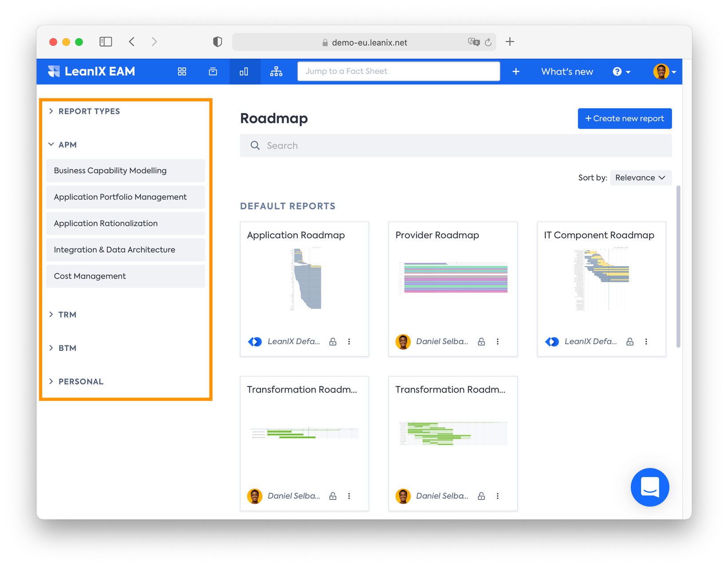Image resolution: width=728 pixels, height=567 pixels.
Task: Open the Application Roadmap report title
Action: (x=296, y=235)
